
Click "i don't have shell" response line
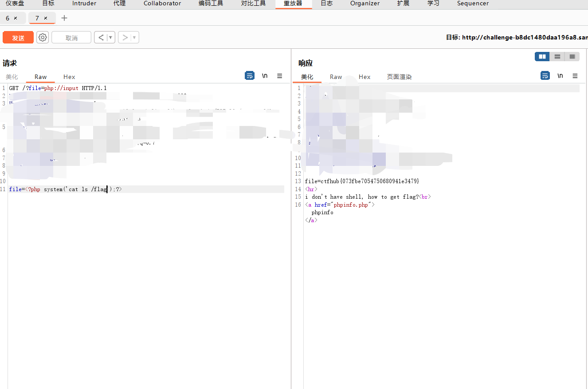[368, 196]
